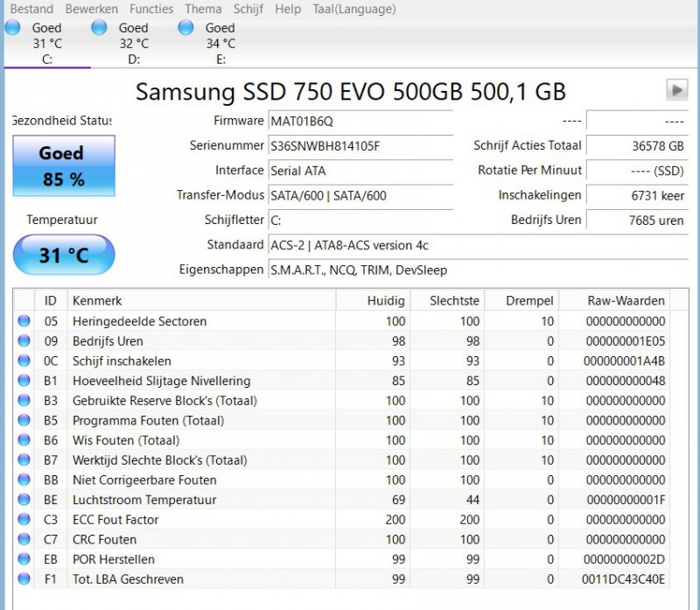This screenshot has height=610, width=700.
Task: Click raw value 0011DC43C40E
Action: click(x=624, y=579)
